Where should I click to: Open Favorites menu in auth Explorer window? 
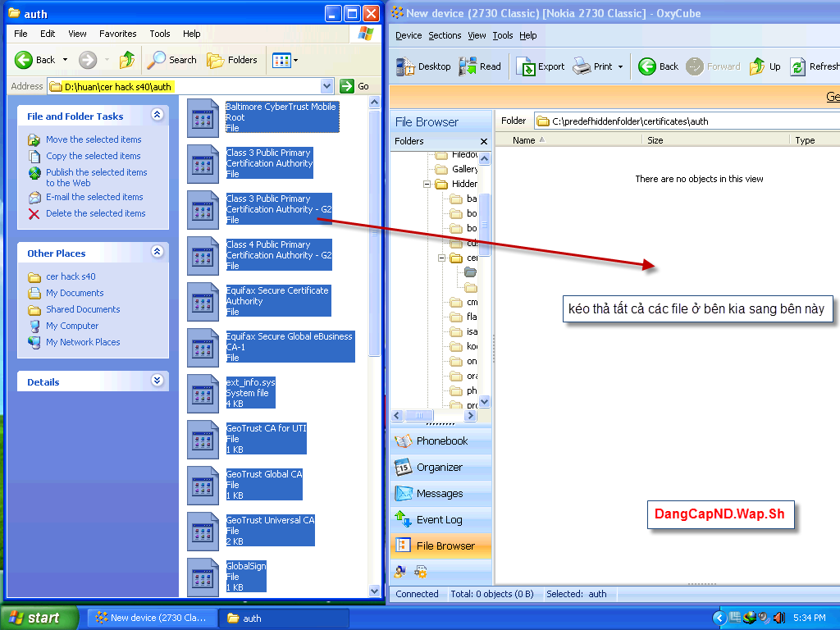tap(118, 34)
